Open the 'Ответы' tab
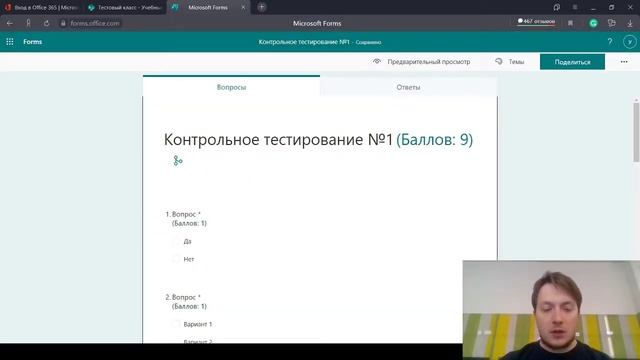Screen dimensions: 640x360 408,87
